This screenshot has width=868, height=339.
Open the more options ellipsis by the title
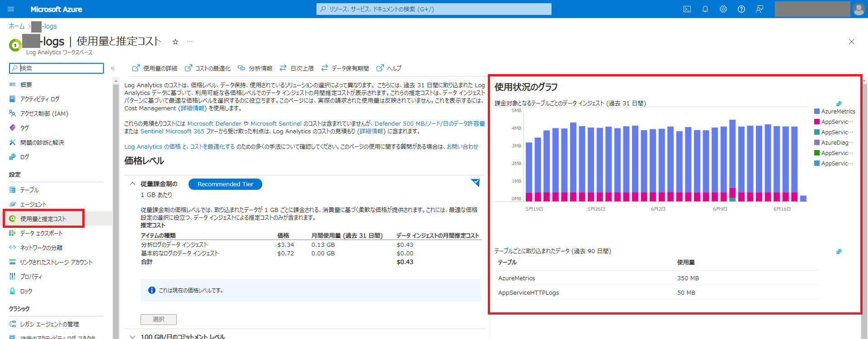(190, 42)
